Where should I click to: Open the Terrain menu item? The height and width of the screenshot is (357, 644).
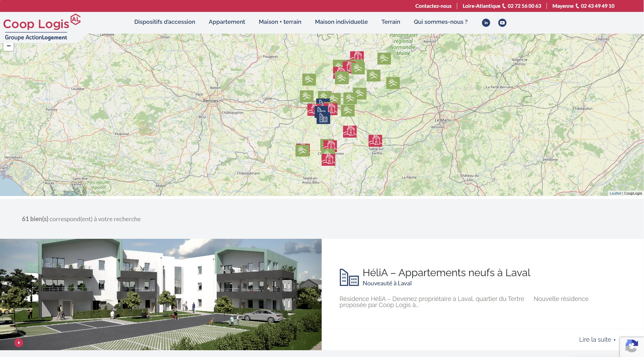tap(391, 22)
